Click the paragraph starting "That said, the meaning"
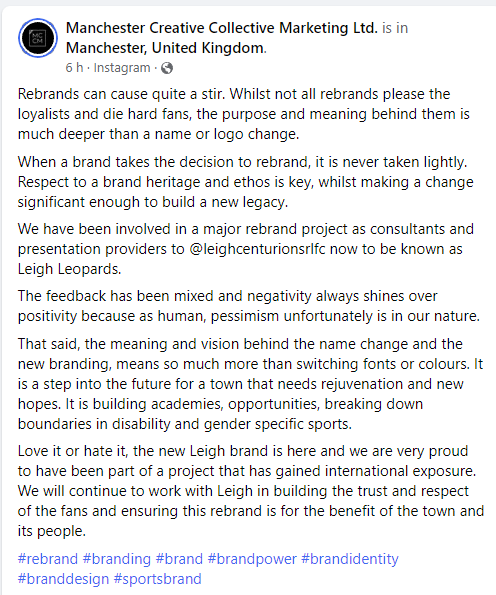The image size is (496, 595). coord(250,384)
